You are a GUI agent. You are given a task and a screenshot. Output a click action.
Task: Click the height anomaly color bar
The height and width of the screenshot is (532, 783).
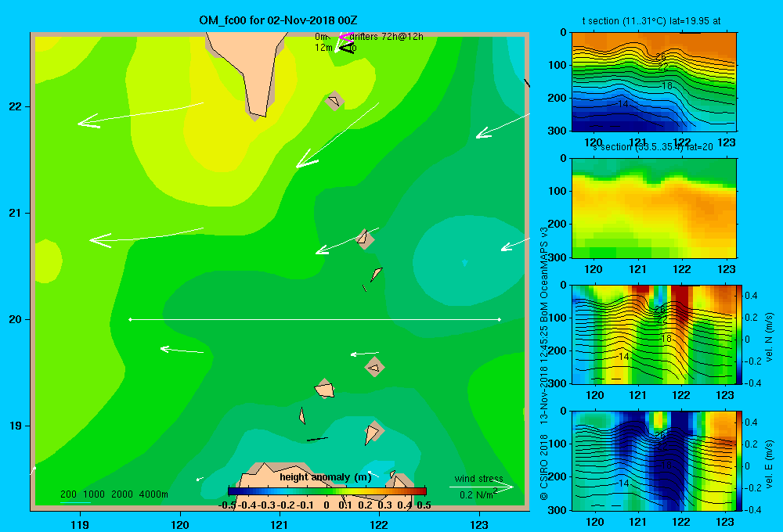coord(327,491)
